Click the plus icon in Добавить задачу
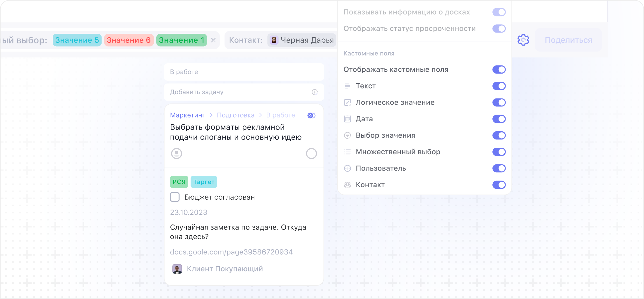 315,92
